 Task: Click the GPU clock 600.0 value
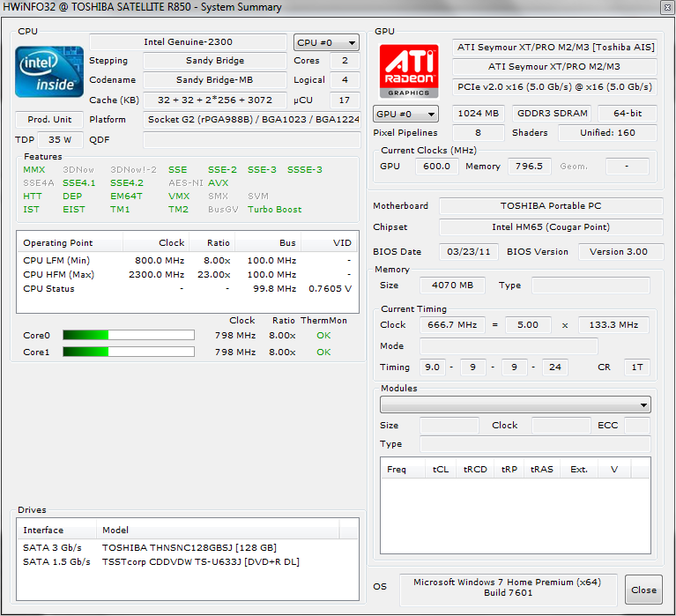point(436,167)
